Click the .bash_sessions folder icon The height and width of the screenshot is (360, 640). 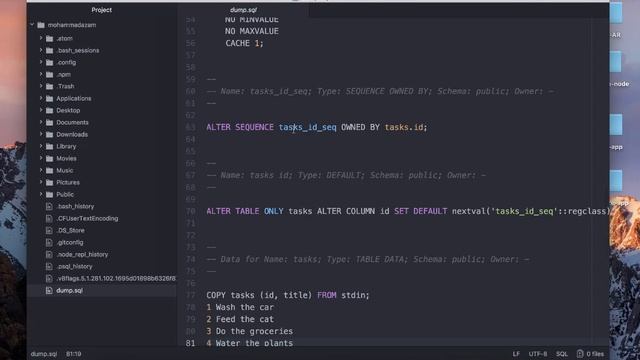point(49,50)
